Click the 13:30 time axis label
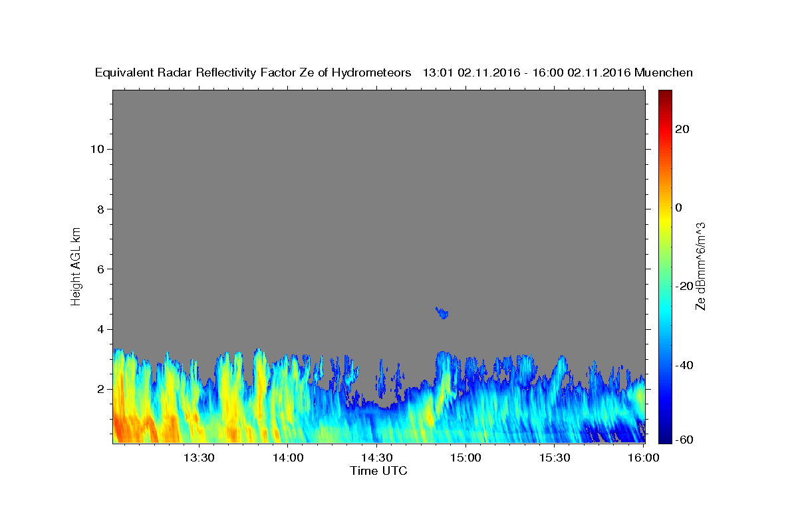 point(199,458)
